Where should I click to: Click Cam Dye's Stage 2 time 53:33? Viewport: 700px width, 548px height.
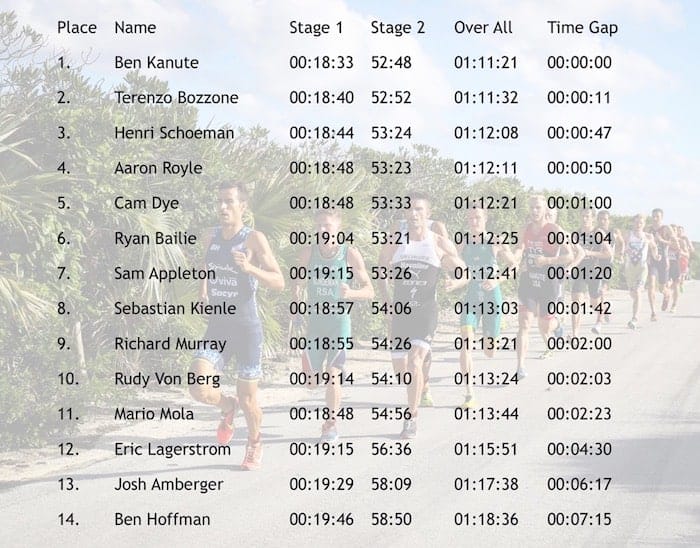[x=391, y=203]
